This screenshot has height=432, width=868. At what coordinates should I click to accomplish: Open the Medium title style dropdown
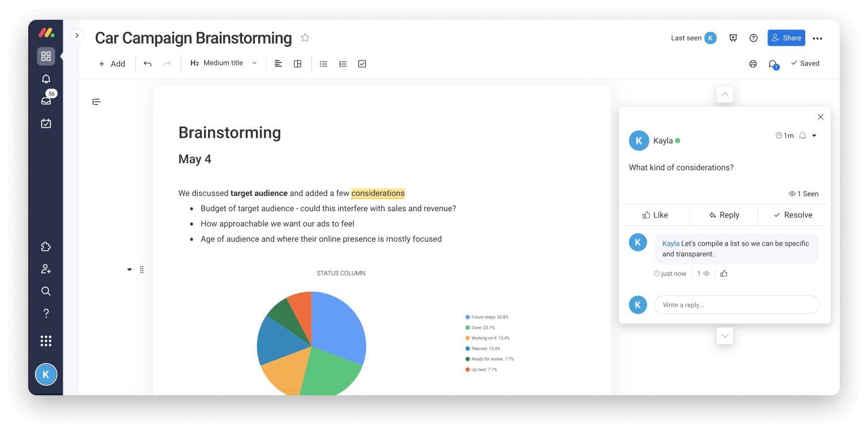click(224, 63)
